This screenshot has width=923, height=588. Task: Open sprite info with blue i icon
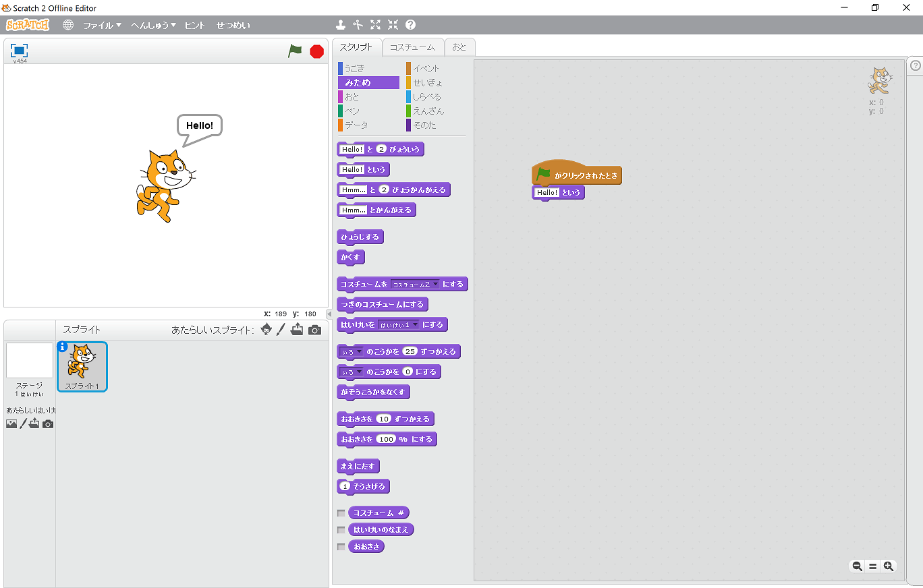pos(63,347)
